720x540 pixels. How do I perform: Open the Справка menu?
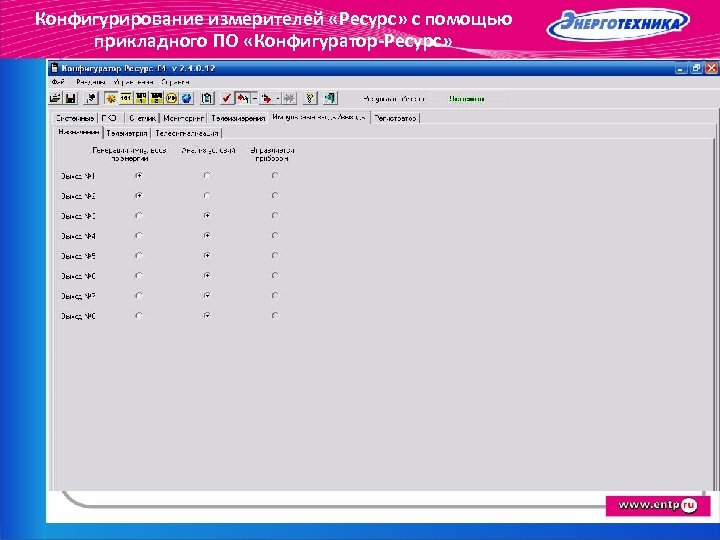click(175, 82)
